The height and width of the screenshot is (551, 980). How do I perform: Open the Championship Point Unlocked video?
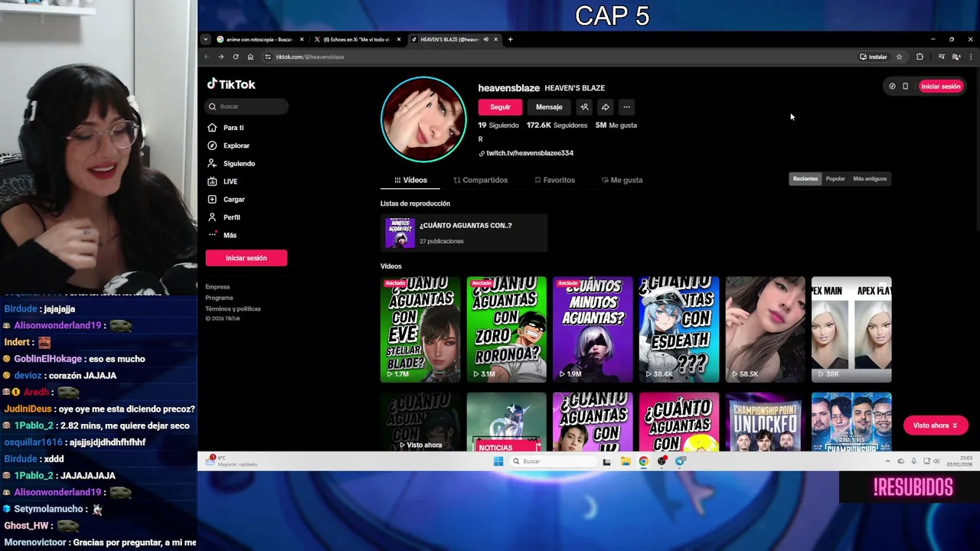coord(766,422)
